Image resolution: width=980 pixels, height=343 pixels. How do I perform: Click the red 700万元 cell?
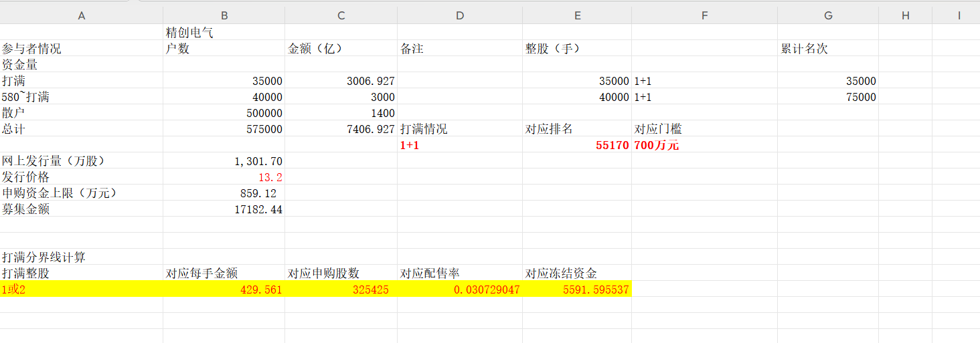pos(704,144)
